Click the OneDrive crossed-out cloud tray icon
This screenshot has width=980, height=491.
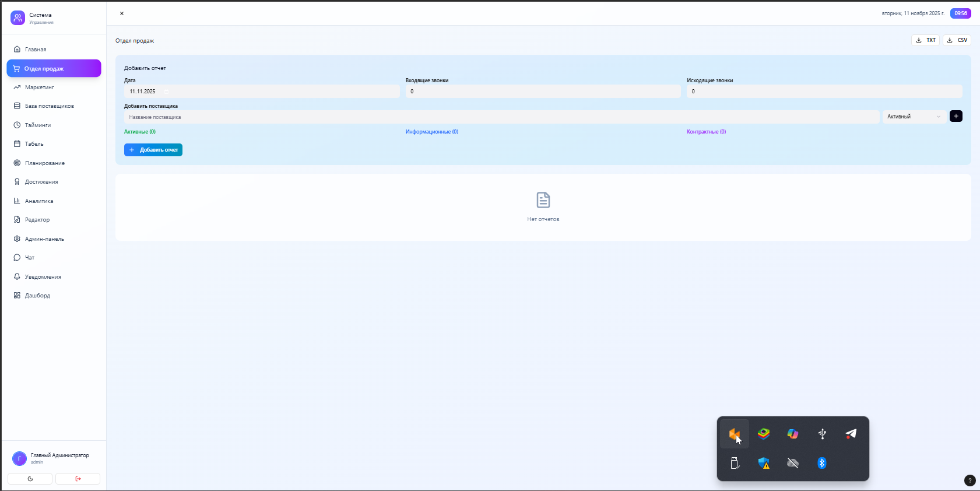[793, 463]
